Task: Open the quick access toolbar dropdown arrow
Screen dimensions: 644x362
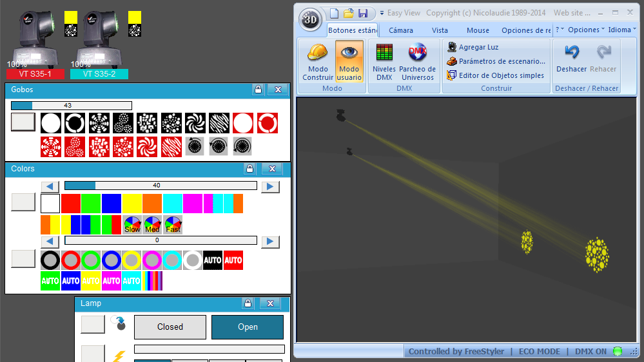Action: [x=382, y=13]
